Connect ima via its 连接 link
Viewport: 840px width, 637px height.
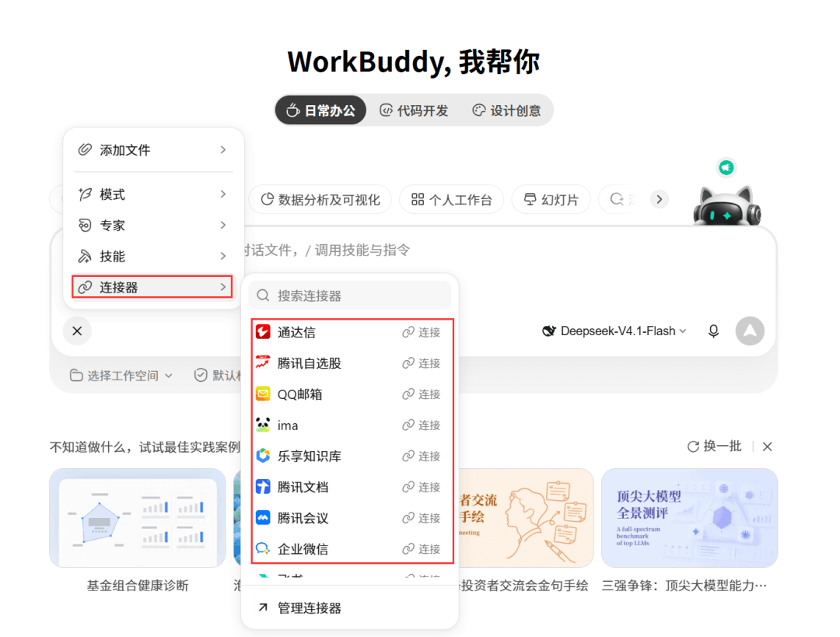(422, 425)
